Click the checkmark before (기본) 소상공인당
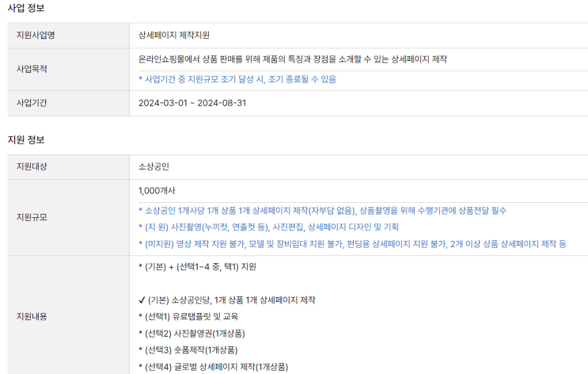 [x=142, y=300]
